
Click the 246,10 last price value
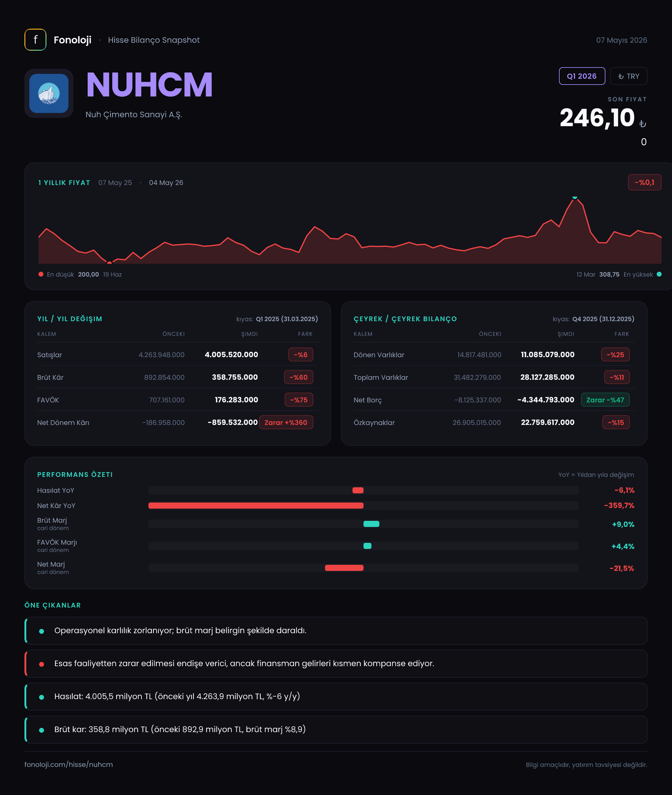coord(597,118)
